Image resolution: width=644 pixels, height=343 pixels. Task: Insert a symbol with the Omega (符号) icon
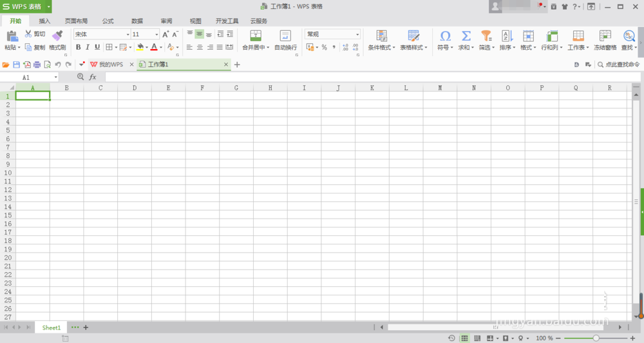[445, 35]
